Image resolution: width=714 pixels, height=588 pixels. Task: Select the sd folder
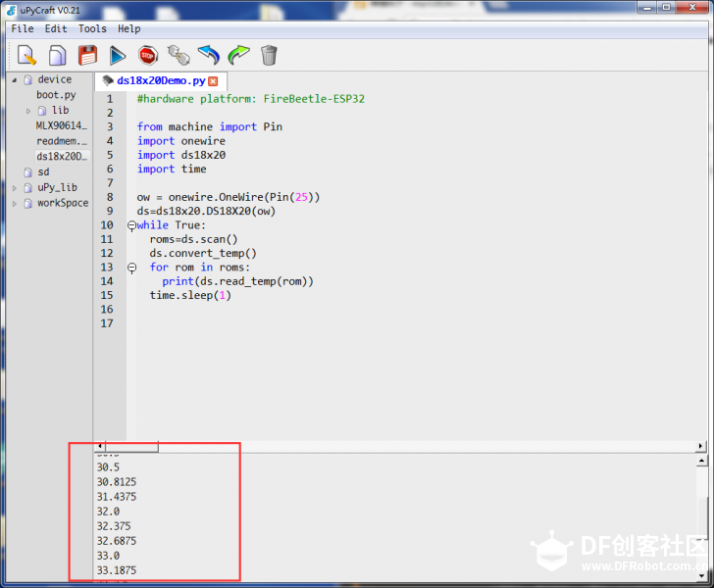[x=43, y=172]
